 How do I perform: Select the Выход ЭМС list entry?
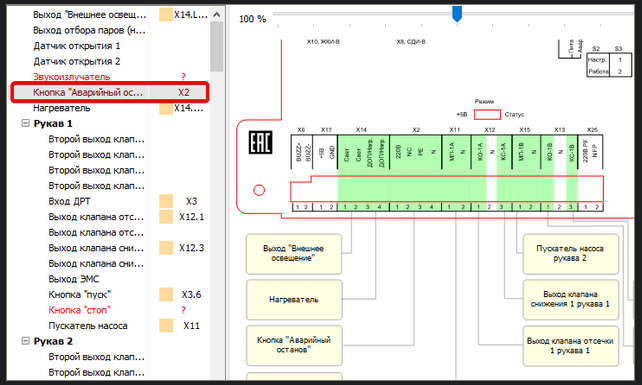[74, 279]
